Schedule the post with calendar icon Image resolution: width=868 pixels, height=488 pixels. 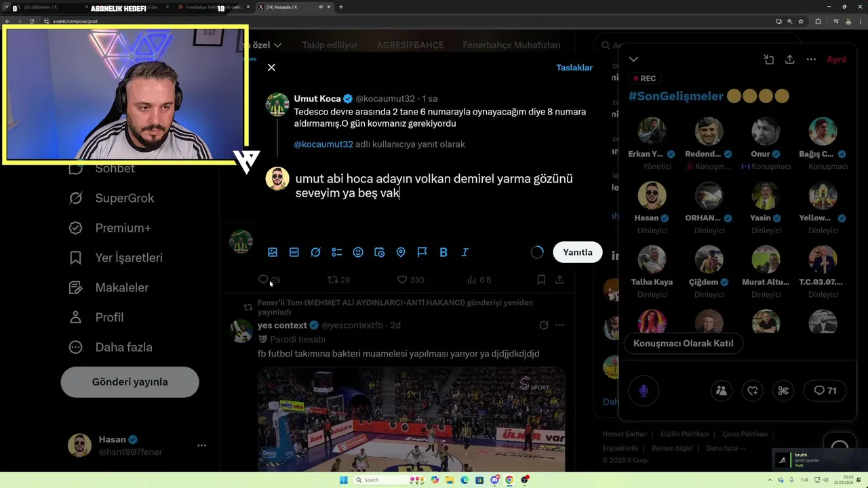click(x=380, y=252)
